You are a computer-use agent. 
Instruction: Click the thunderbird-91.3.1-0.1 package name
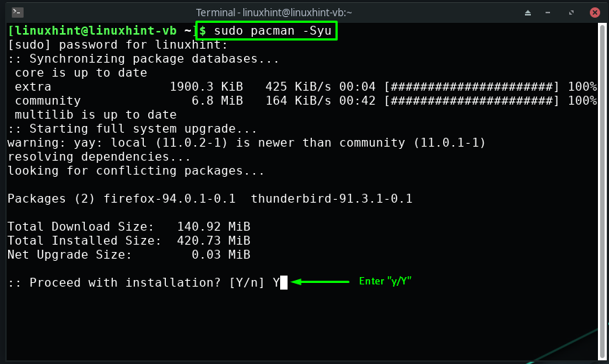[332, 199]
